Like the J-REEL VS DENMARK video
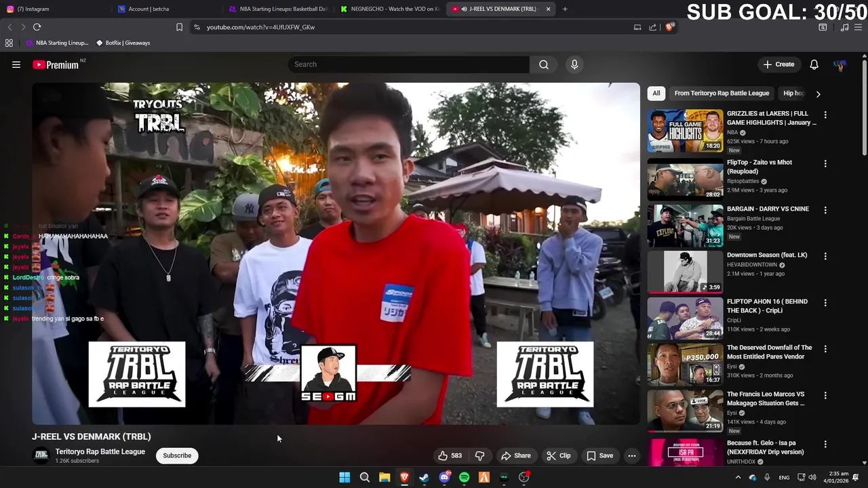The height and width of the screenshot is (488, 868). tap(450, 455)
